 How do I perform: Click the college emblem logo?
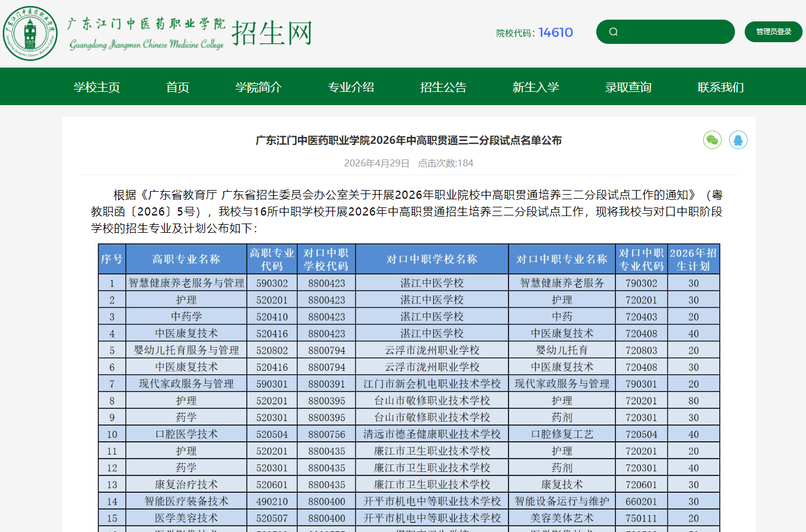pos(30,34)
